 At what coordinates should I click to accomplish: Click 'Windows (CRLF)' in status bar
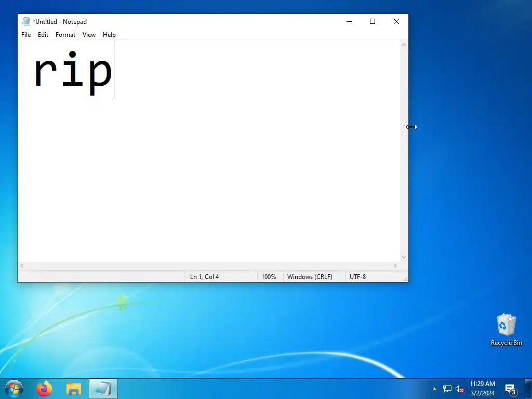310,277
